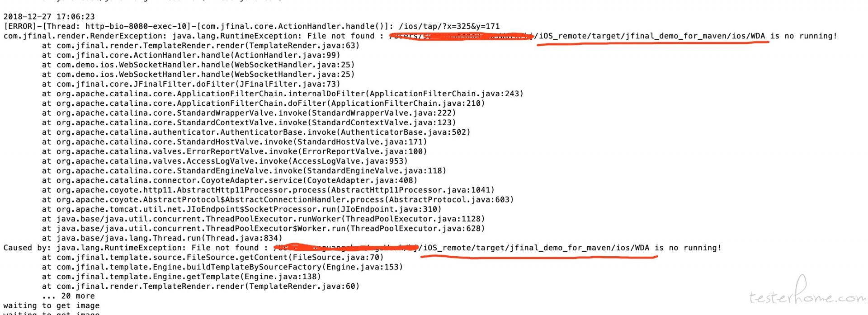Click AuthenticatorBase.java:502 reference
The height and width of the screenshot is (315, 868).
coord(403,132)
